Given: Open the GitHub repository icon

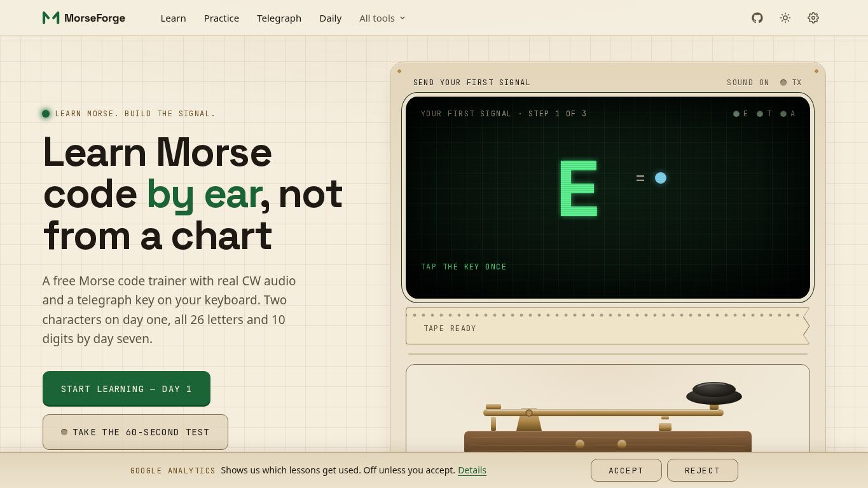Looking at the screenshot, I should [x=757, y=18].
